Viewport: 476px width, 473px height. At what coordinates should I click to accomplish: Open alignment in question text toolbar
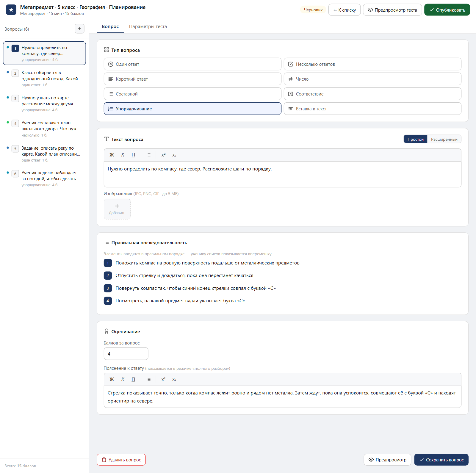(x=149, y=155)
